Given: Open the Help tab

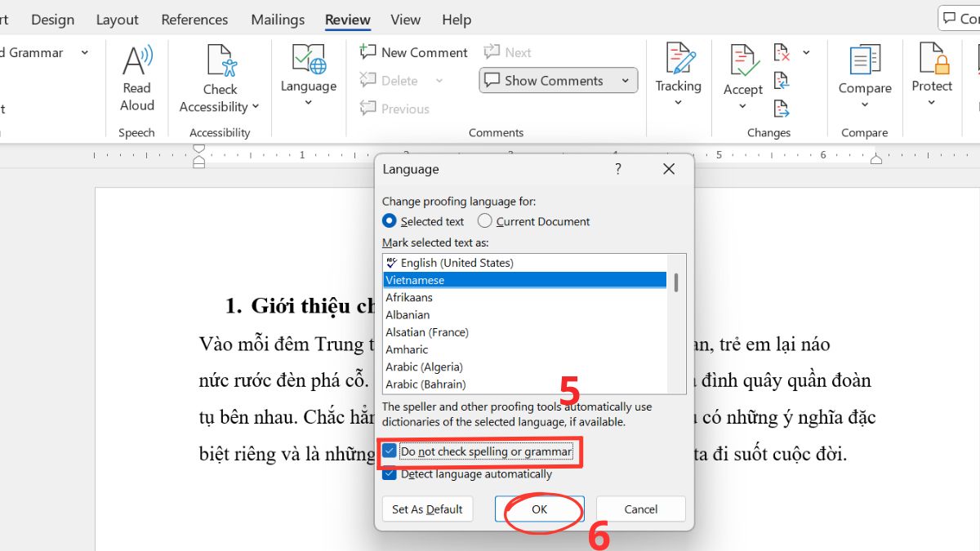Looking at the screenshot, I should pyautogui.click(x=457, y=20).
